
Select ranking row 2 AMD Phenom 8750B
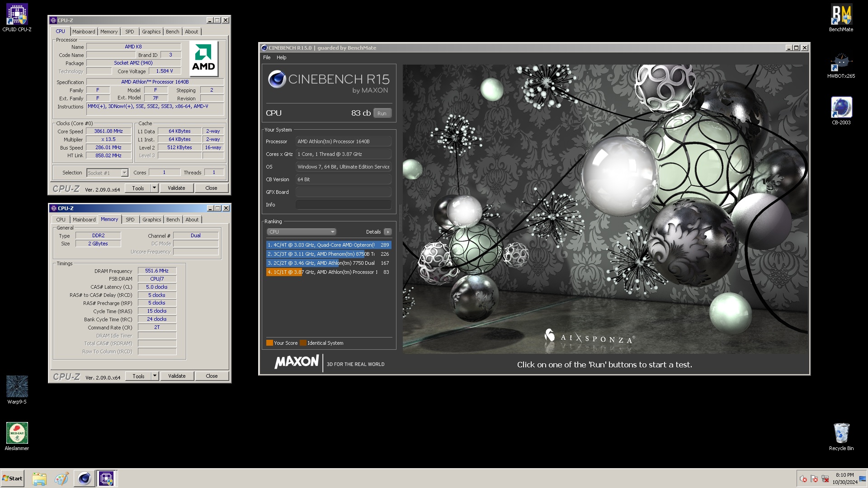click(x=329, y=254)
